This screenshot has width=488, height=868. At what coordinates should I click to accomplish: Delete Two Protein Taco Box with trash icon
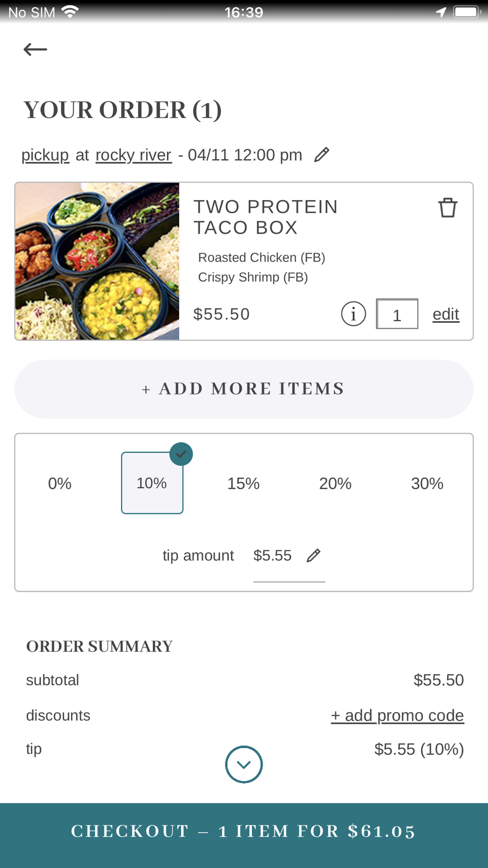[447, 208]
